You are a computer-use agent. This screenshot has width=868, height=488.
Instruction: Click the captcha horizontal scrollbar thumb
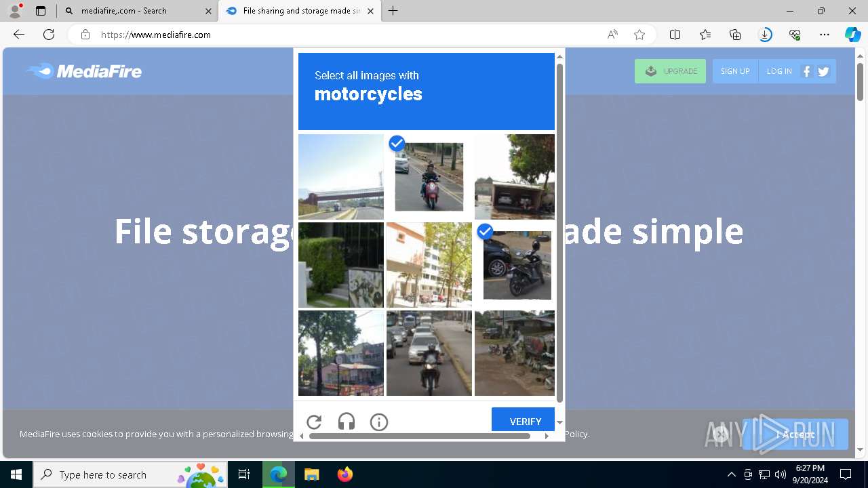[419, 436]
